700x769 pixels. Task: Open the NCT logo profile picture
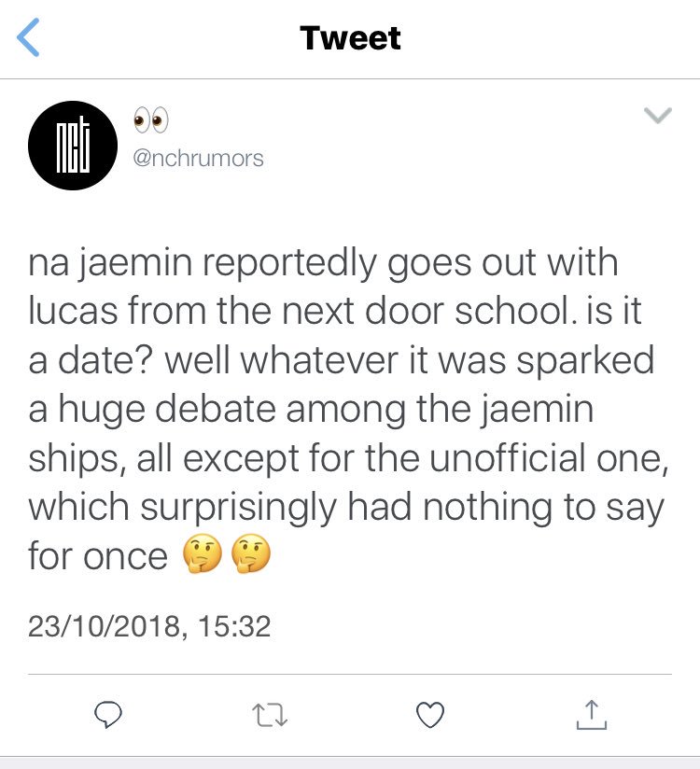[72, 144]
